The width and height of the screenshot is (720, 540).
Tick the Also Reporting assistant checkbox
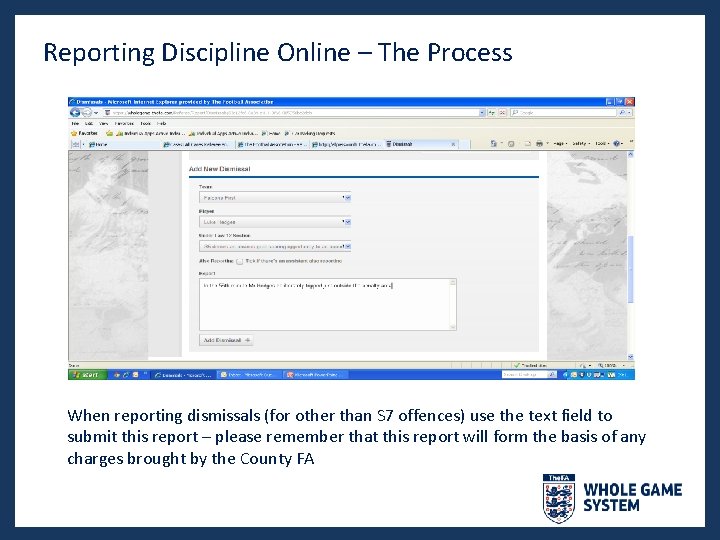click(x=240, y=261)
